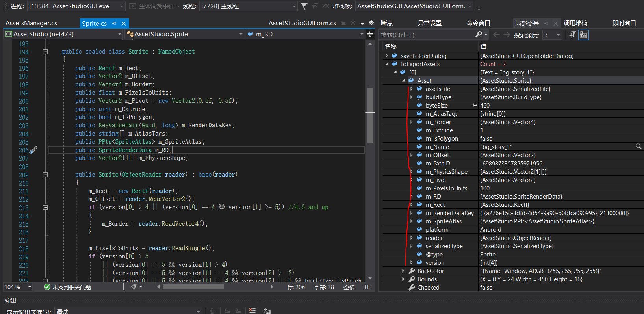644x314 pixels.
Task: Switch to the AssetsManager.cs tab
Action: click(32, 23)
